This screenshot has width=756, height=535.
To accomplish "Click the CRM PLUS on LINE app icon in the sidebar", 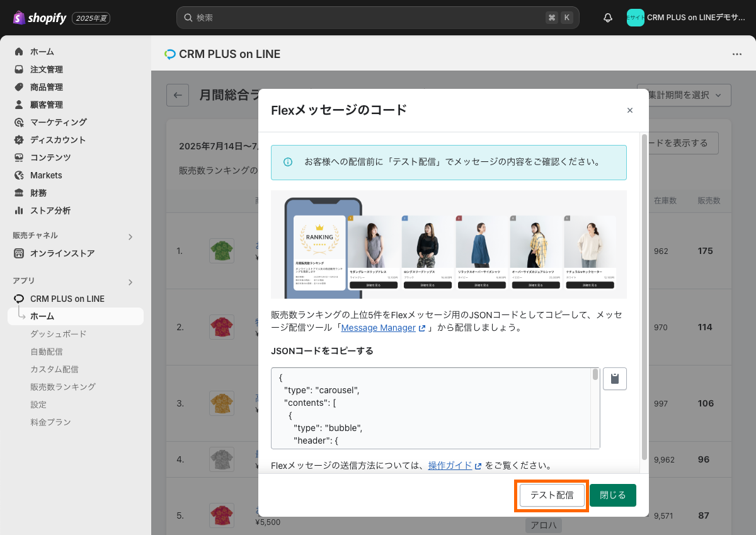I will [x=19, y=299].
